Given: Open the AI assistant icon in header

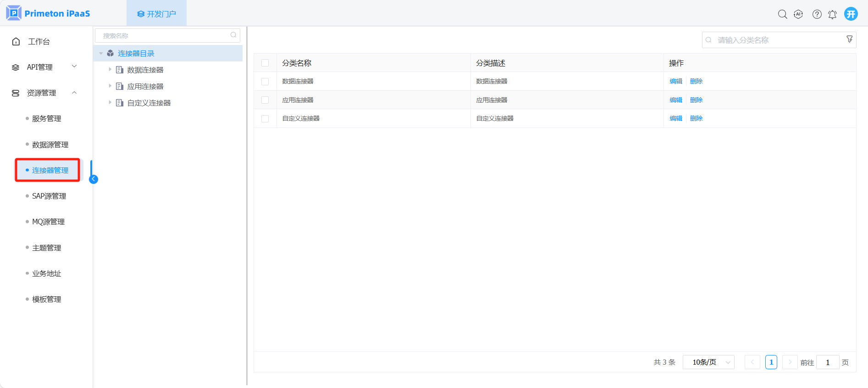Looking at the screenshot, I should click(x=798, y=14).
